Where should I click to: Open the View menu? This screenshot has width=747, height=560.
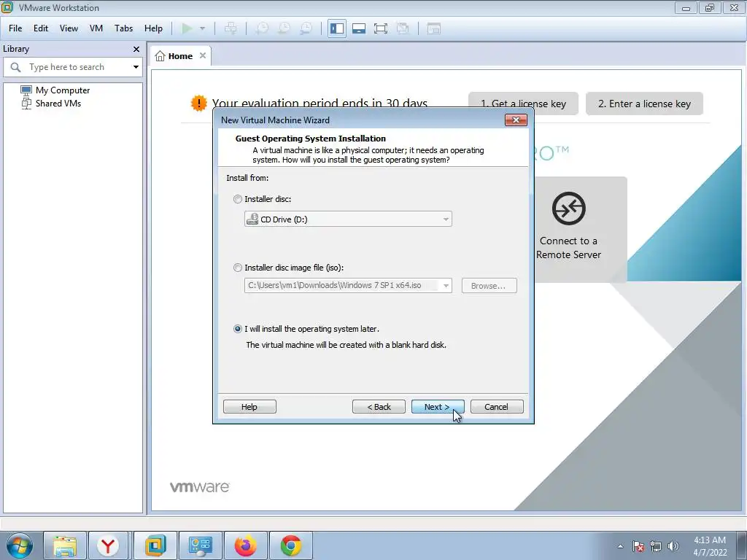point(69,28)
